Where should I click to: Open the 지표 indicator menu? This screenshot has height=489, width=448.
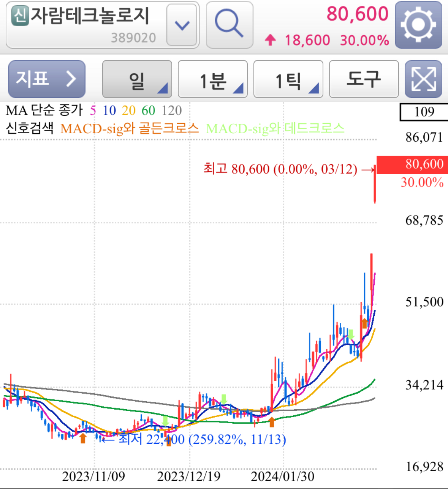(47, 79)
